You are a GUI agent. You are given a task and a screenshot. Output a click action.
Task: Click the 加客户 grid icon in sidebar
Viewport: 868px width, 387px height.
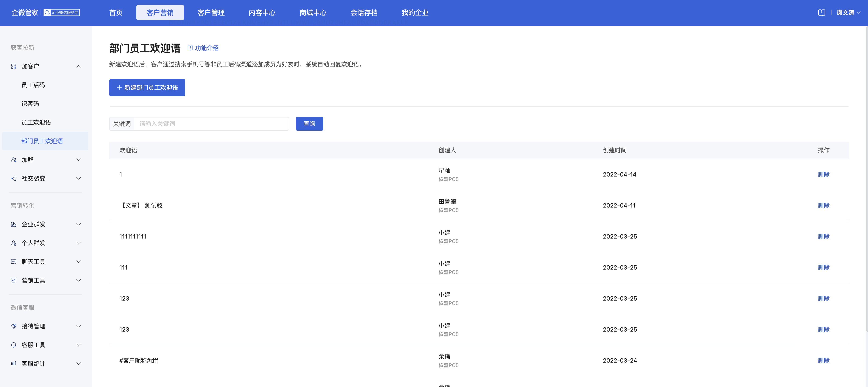13,66
